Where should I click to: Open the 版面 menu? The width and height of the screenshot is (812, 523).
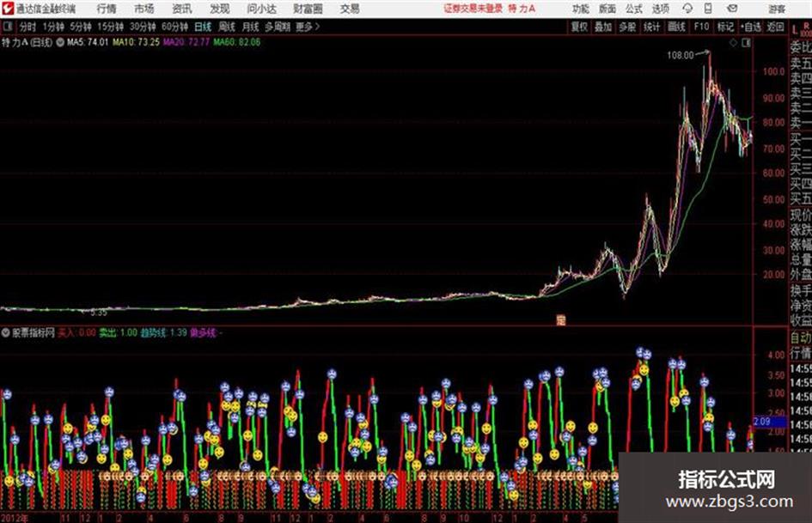click(607, 9)
